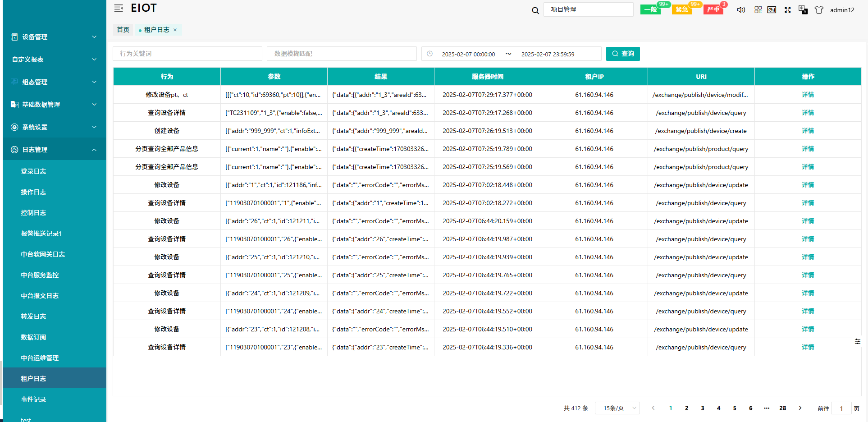The image size is (868, 422).
Task: Click the 查询 search button
Action: click(x=622, y=54)
